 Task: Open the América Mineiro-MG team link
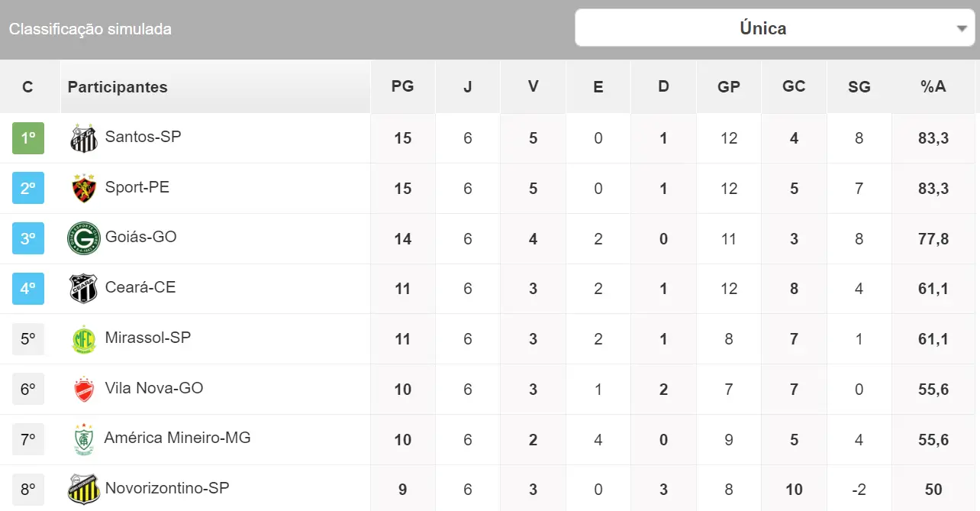tap(177, 438)
